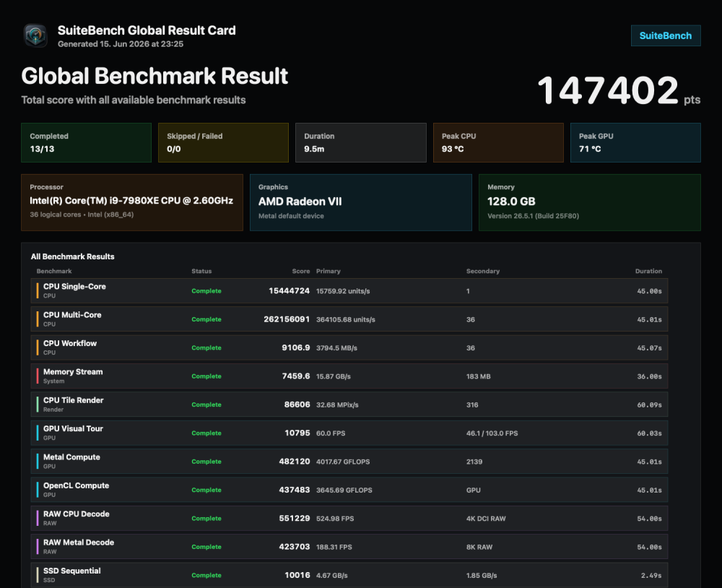Select the Metal Compute benchmark row
This screenshot has height=588, width=722.
click(x=349, y=462)
